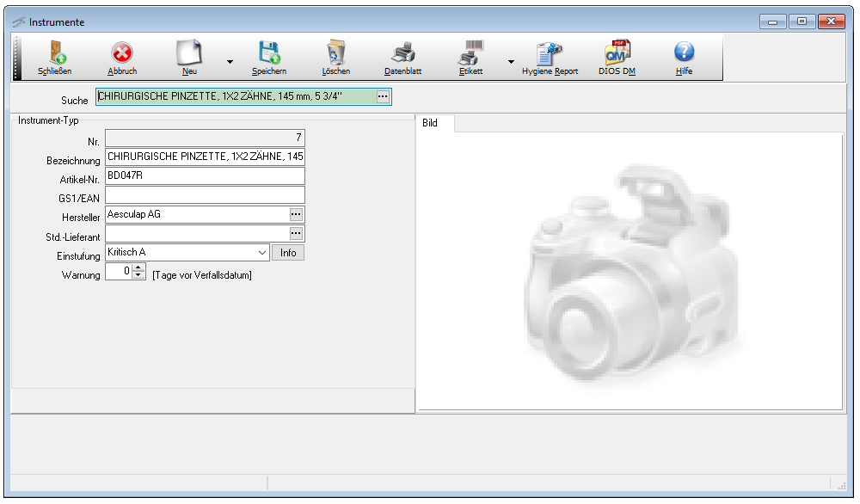Delete the instrument via Löschen
The image size is (860, 504).
[x=335, y=58]
